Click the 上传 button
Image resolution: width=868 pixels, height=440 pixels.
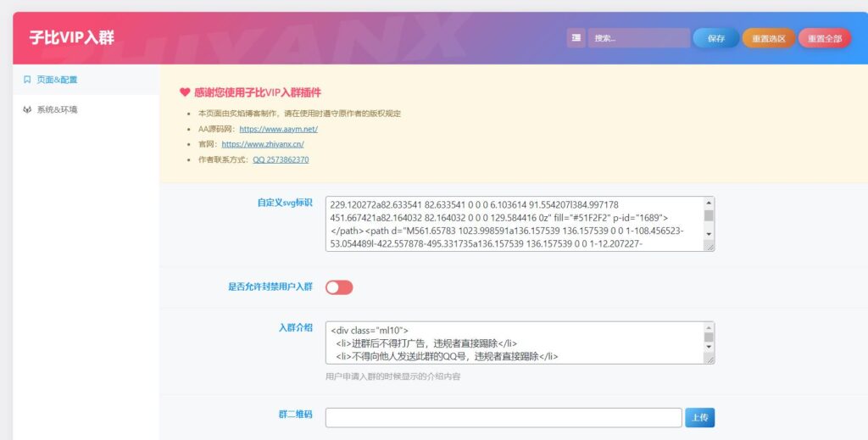coord(699,417)
